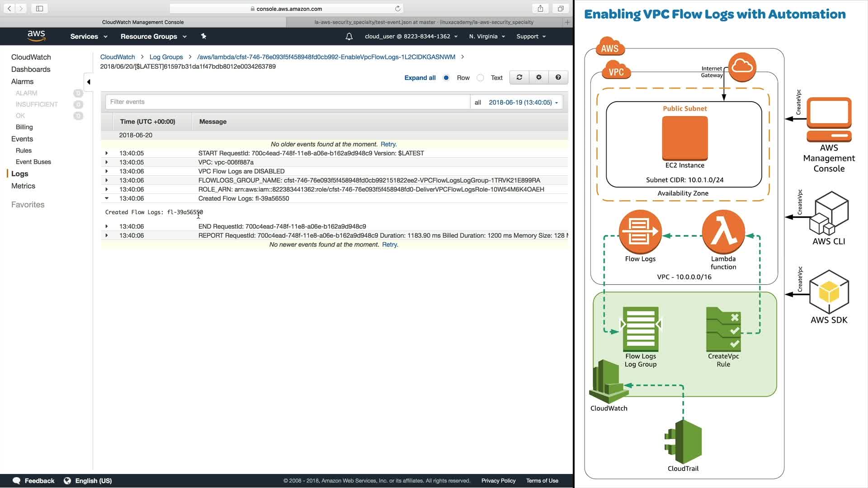The height and width of the screenshot is (488, 868).
Task: Click the pin shortcut icon in navbar
Action: [x=203, y=36]
